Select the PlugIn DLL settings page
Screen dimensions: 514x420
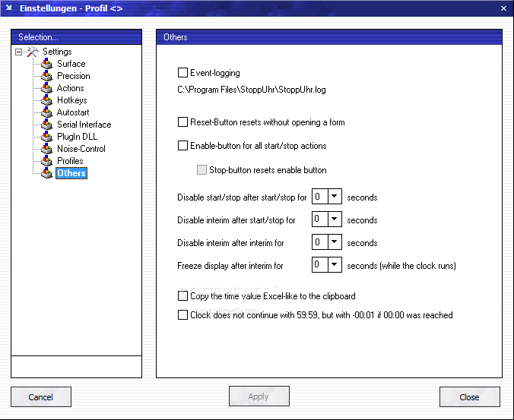(77, 136)
